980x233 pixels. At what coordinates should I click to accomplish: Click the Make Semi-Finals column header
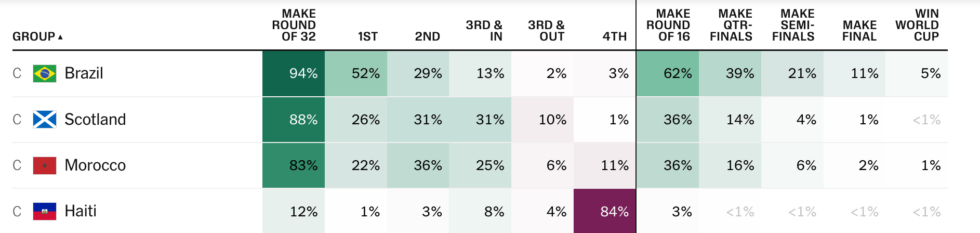pyautogui.click(x=793, y=25)
